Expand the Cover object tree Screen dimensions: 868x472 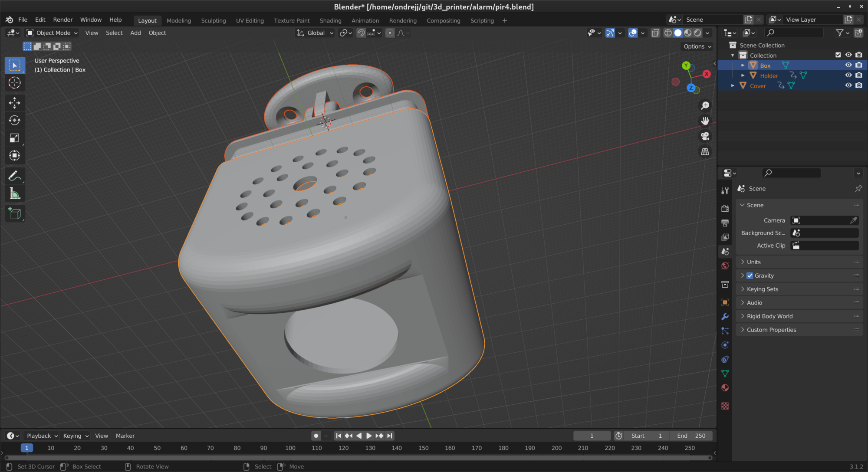click(x=733, y=85)
